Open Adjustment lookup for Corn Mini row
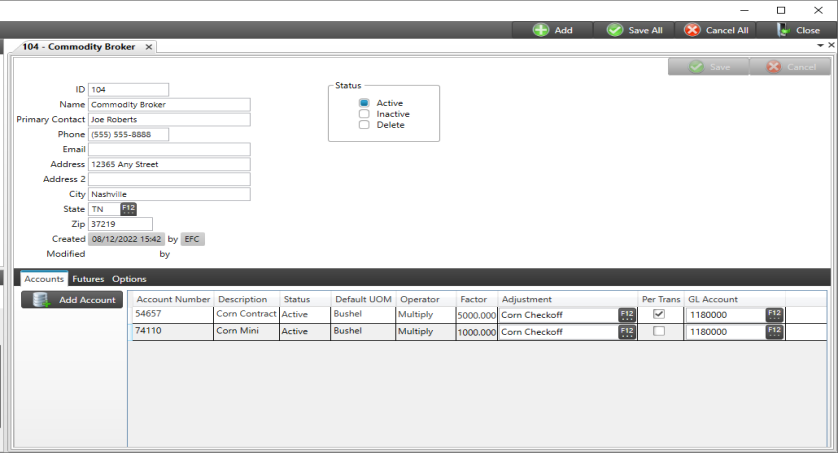The width and height of the screenshot is (838, 453). click(x=627, y=332)
